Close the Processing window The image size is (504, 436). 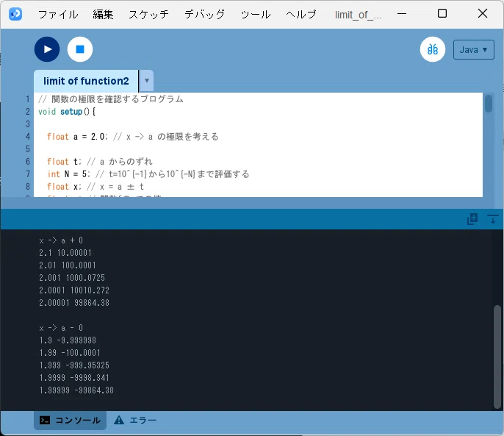click(x=483, y=13)
